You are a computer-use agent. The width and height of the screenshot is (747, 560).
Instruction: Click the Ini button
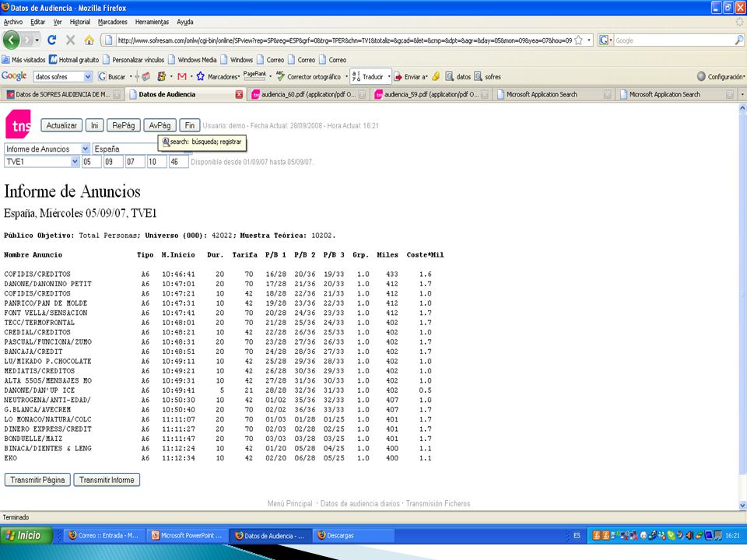point(95,125)
